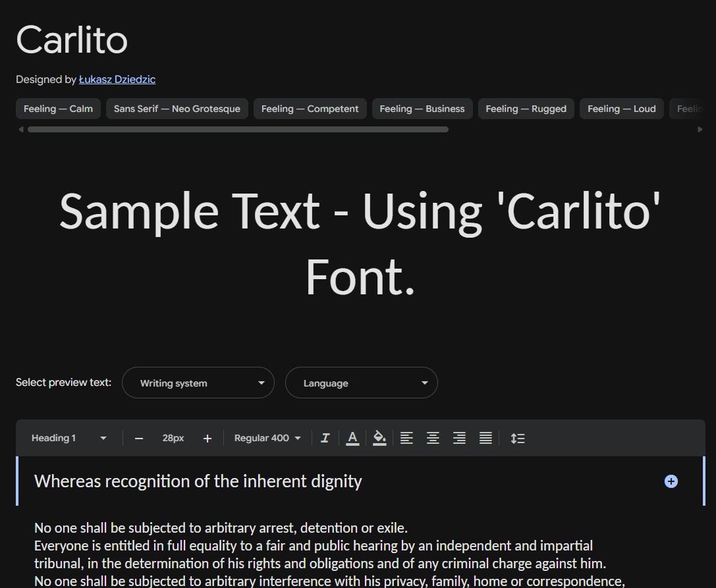Click the large Sample Text preview heading

pyautogui.click(x=360, y=244)
